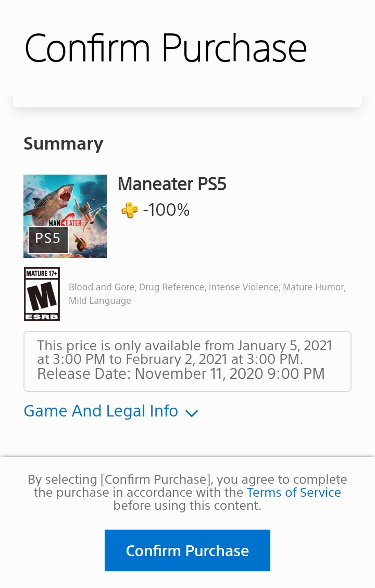Screen dimensions: 375x588
Task: Click the February 2, 2021 end date text
Action: pos(176,360)
